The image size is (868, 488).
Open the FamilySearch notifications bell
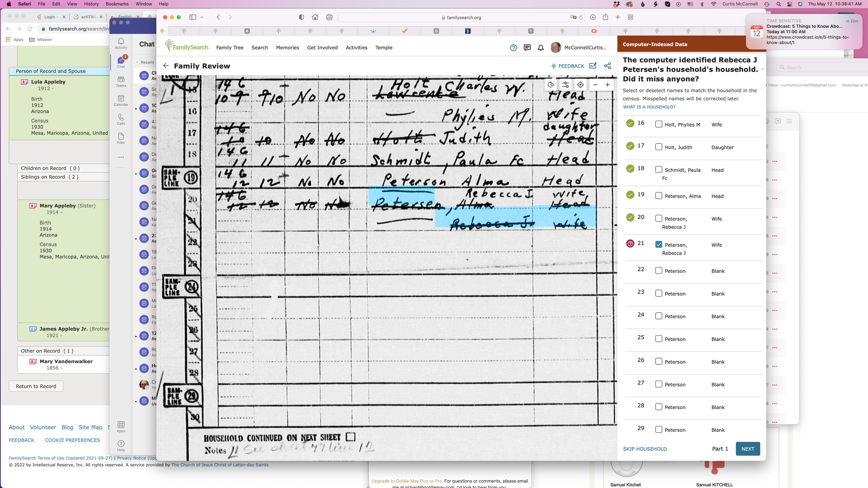coord(541,48)
